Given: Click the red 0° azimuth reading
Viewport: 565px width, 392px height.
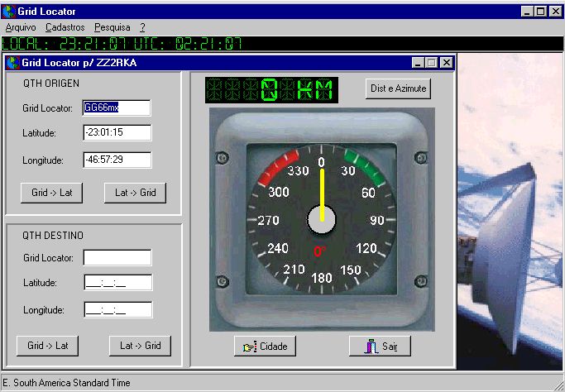Looking at the screenshot, I should tap(320, 251).
